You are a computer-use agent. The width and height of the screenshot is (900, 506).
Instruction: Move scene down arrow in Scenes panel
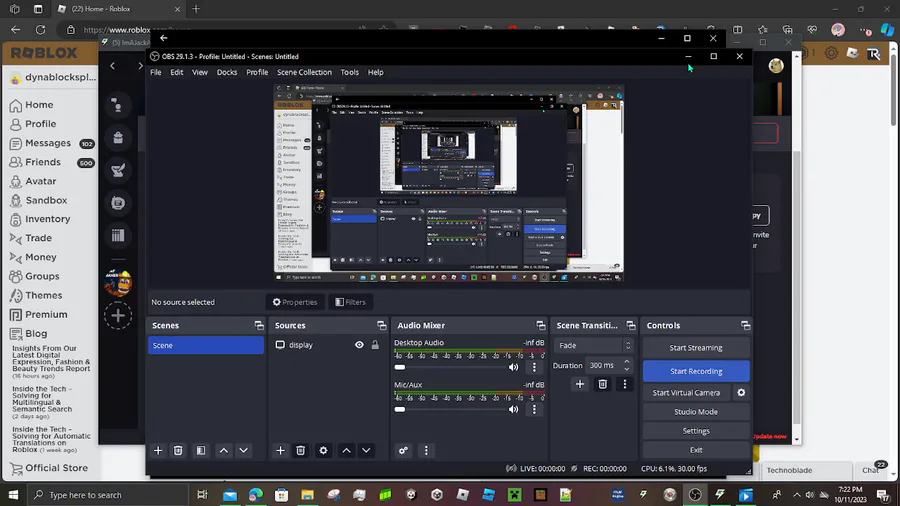pos(243,450)
